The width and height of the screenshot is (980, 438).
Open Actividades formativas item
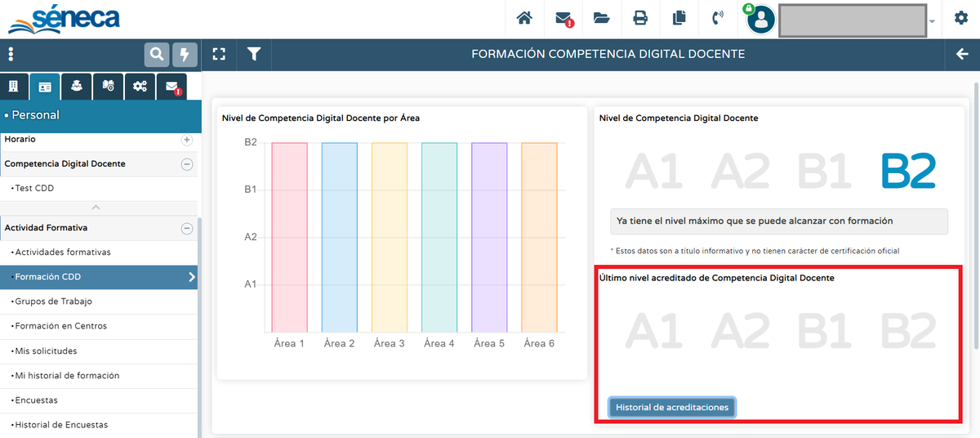(x=61, y=253)
